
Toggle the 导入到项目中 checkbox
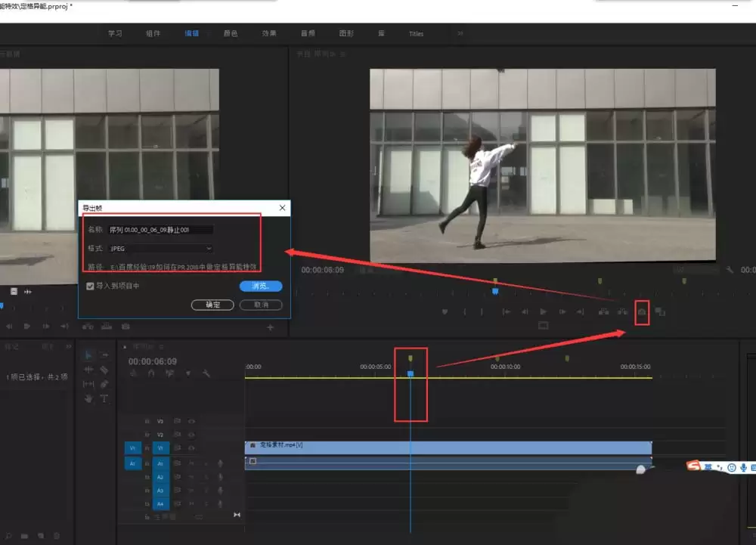(x=91, y=286)
